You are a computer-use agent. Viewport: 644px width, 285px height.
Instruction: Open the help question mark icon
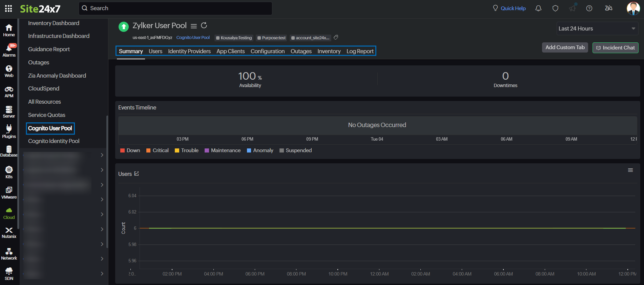coord(589,8)
